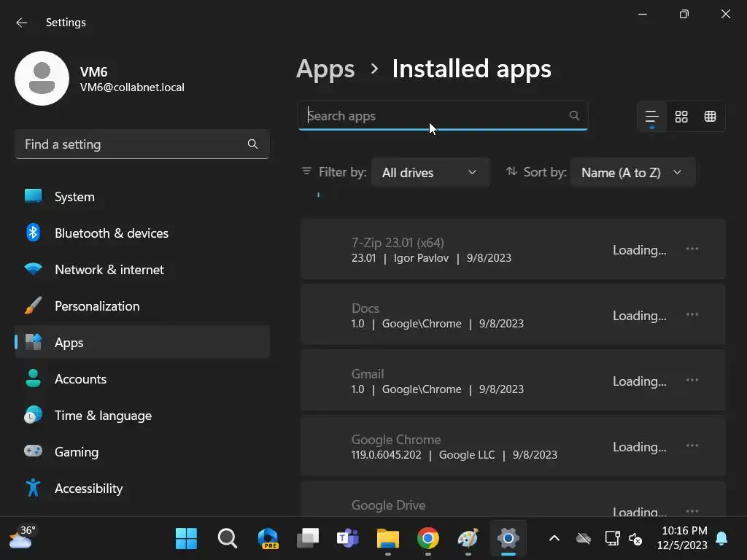
Task: Show hidden system tray icons
Action: coord(554,539)
